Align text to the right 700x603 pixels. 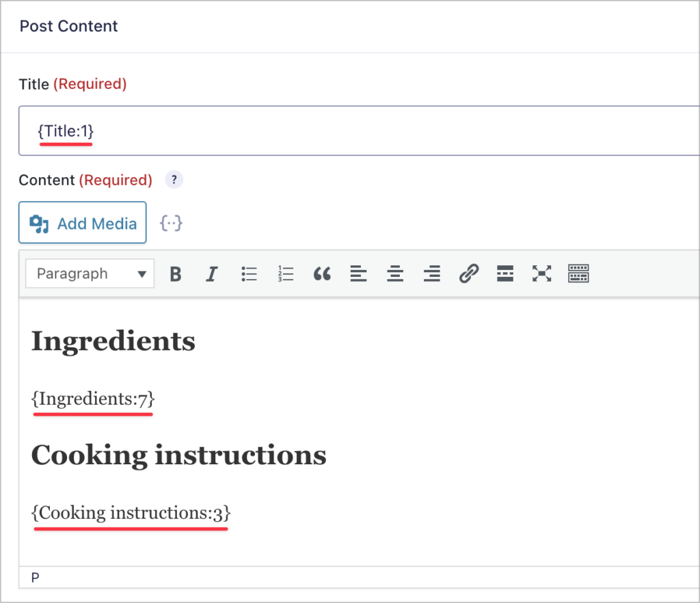click(432, 273)
